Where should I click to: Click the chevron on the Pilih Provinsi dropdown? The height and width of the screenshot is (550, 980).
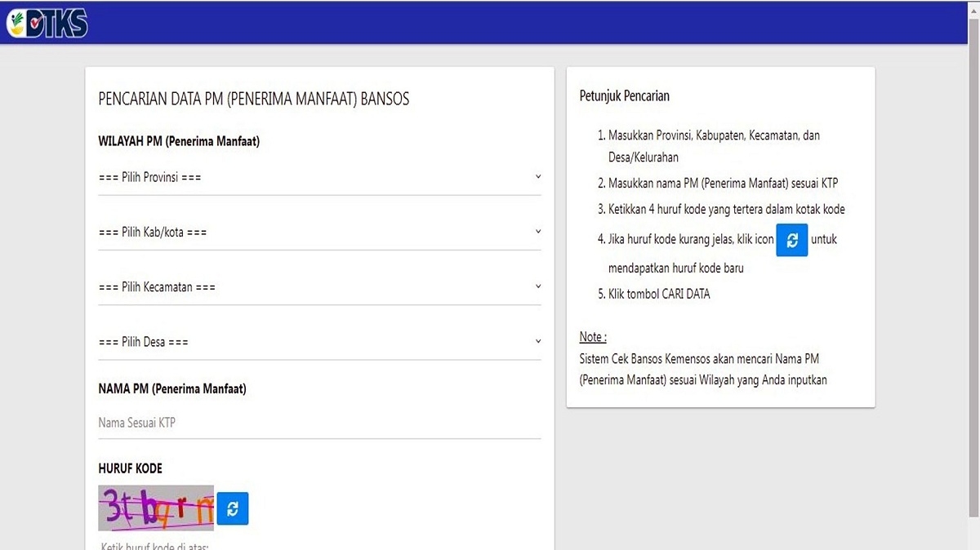pyautogui.click(x=537, y=176)
